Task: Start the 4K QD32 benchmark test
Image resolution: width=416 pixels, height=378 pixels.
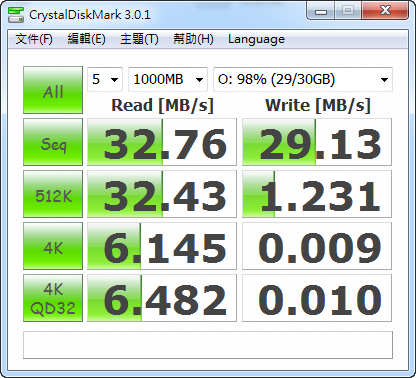Action: click(x=53, y=298)
